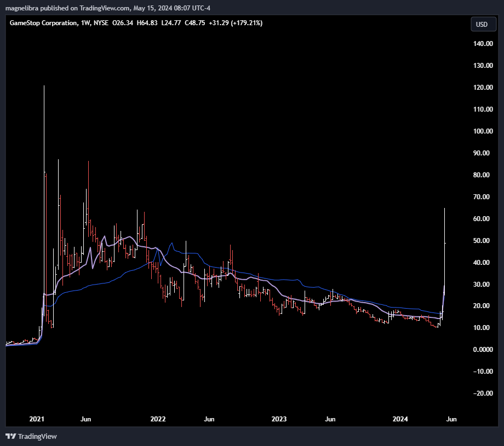Viewport: 504px width, 446px height.
Task: Click the 2021 time axis label
Action: click(37, 419)
